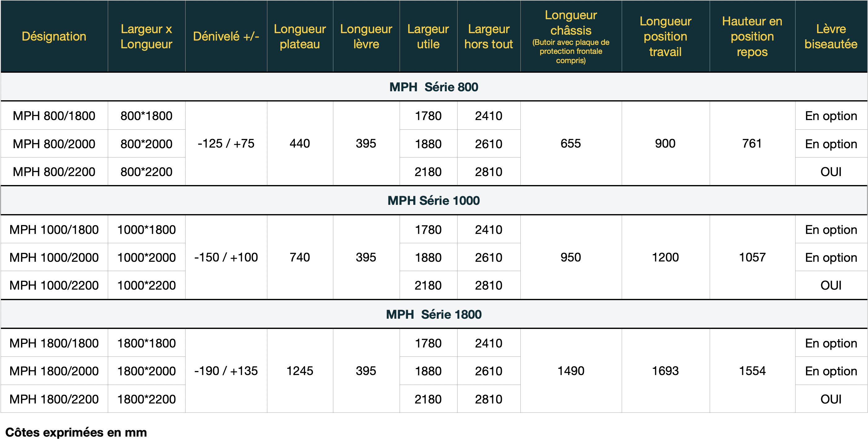Click the MPH Série 800 section heading

coord(434,87)
